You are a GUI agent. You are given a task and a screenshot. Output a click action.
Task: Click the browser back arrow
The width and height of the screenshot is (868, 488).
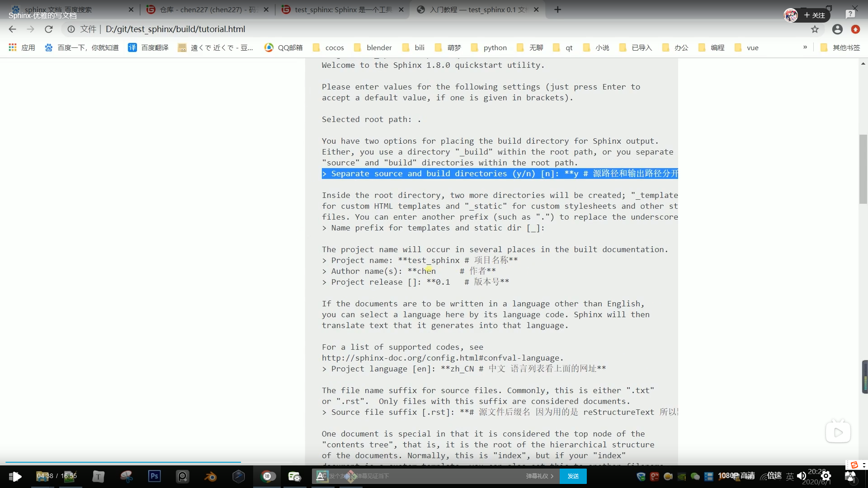[12, 29]
